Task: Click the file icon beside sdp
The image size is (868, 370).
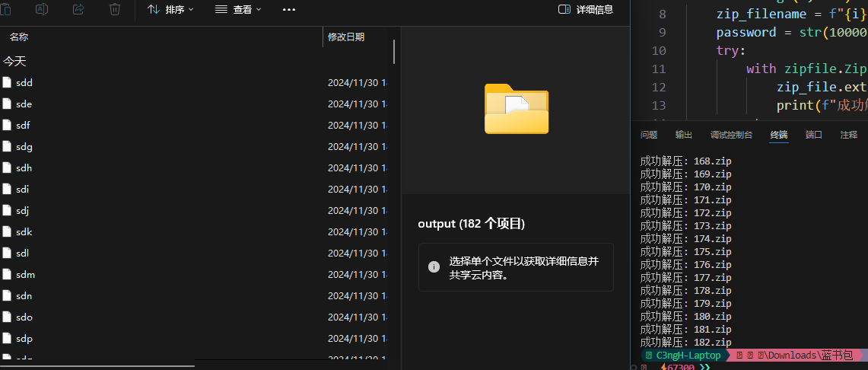Action: tap(7, 338)
